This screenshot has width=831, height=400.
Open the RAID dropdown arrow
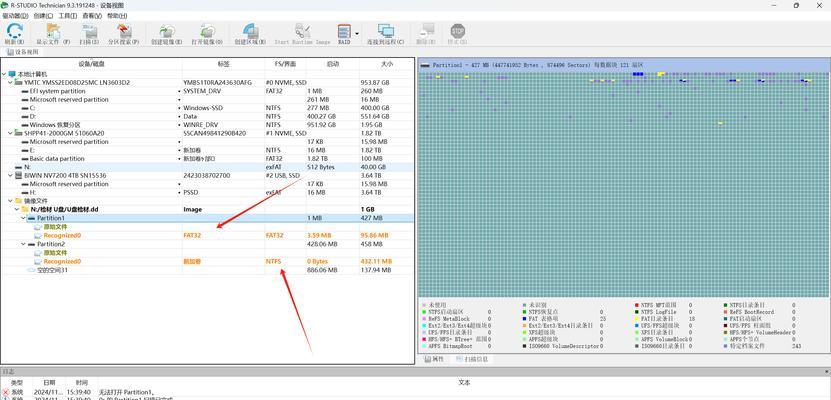pyautogui.click(x=357, y=33)
